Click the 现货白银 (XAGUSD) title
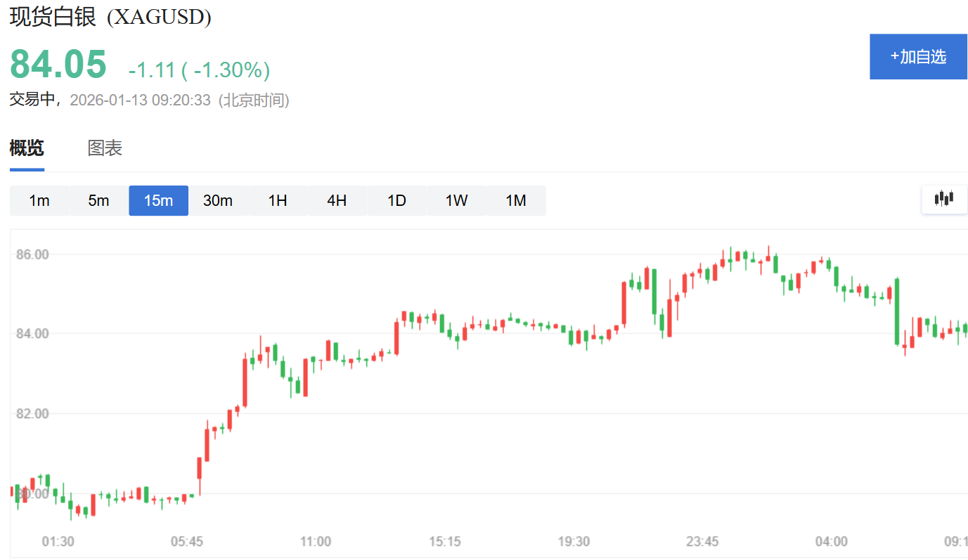Image resolution: width=968 pixels, height=560 pixels. click(110, 16)
